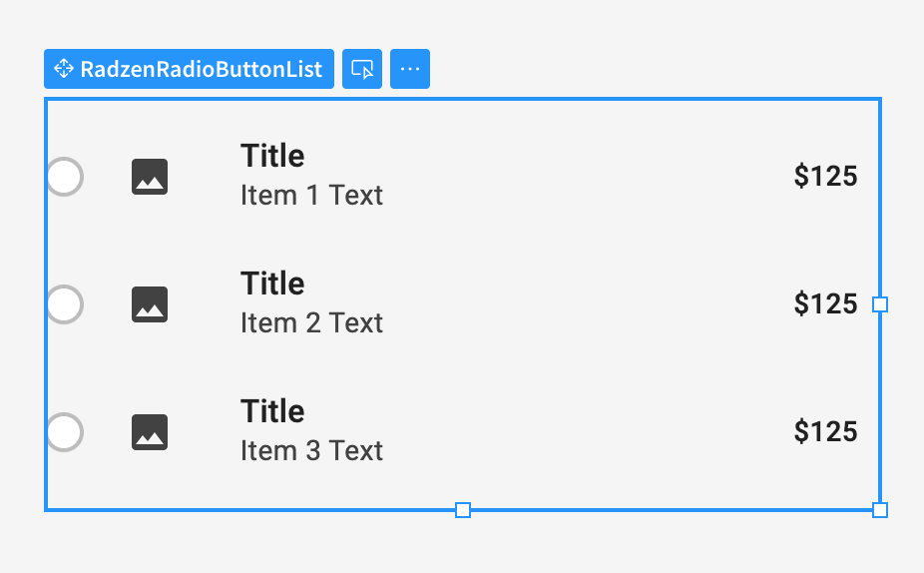Click the Title heading above Item 3 Text
The width and height of the screenshot is (924, 573).
pyautogui.click(x=272, y=412)
